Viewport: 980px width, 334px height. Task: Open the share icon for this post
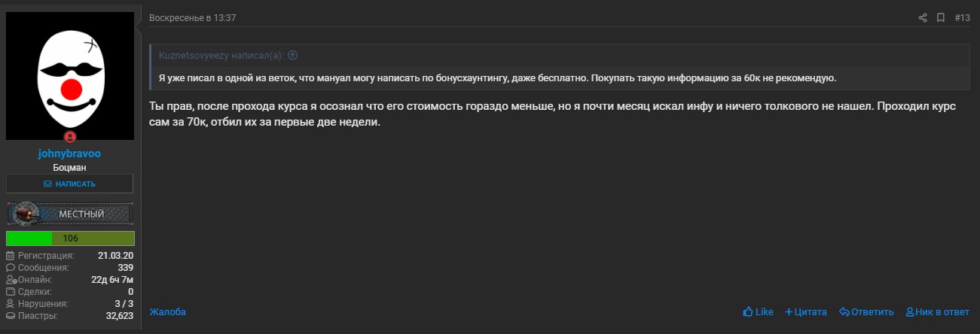coord(922,17)
